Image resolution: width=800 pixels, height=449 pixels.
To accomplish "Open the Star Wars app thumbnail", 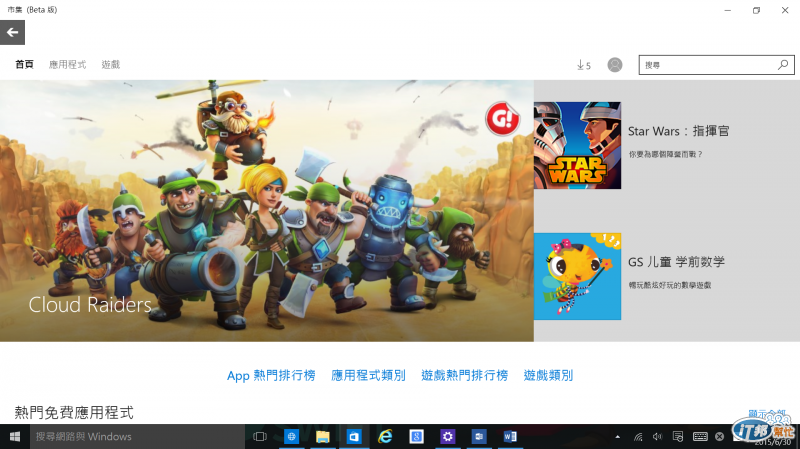I will tap(578, 145).
